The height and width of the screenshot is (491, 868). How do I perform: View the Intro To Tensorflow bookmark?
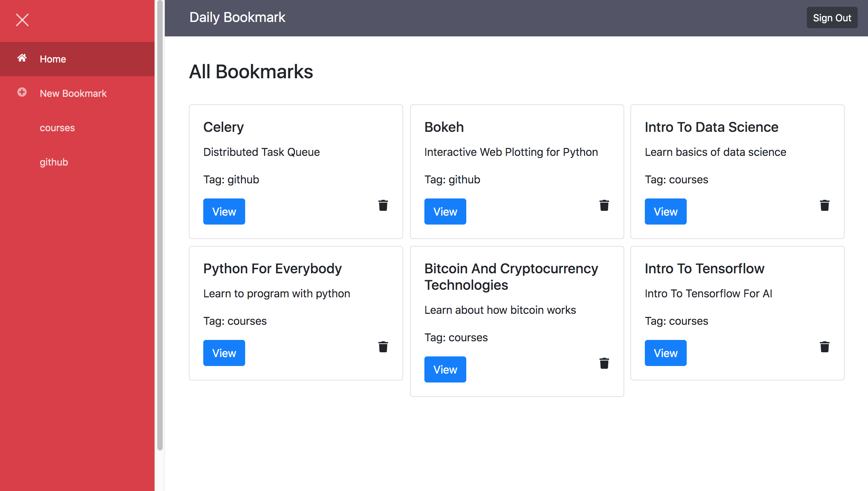665,353
